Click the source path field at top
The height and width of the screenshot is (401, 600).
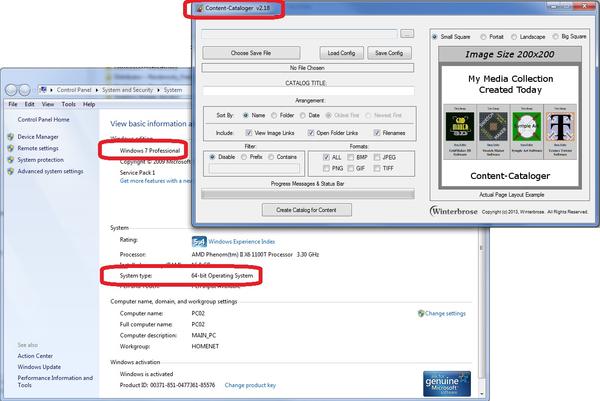tap(300, 34)
